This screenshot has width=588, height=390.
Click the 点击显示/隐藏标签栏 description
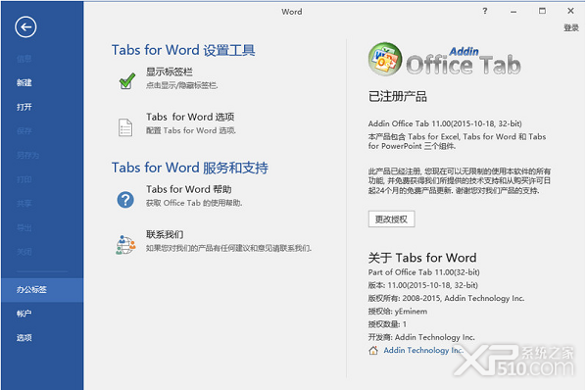coord(182,86)
